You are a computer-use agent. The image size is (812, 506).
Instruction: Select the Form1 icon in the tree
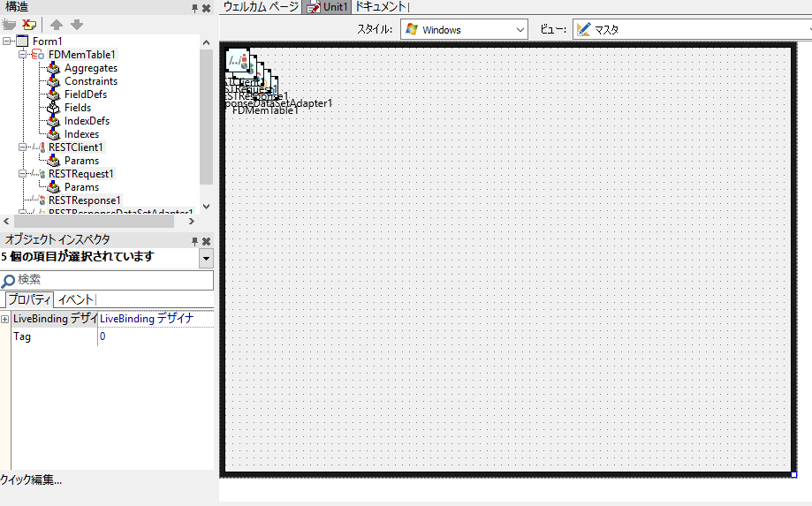pos(22,41)
